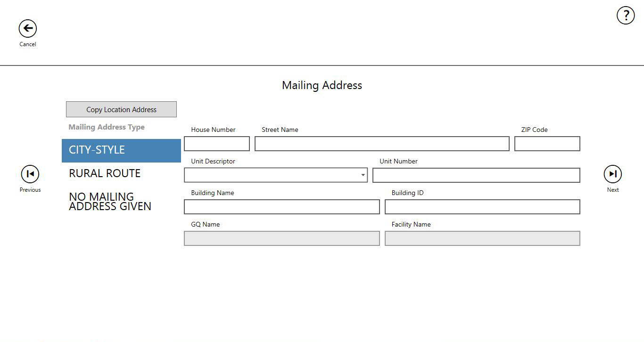This screenshot has height=342, width=644.
Task: Click into the House Number field
Action: tap(216, 144)
